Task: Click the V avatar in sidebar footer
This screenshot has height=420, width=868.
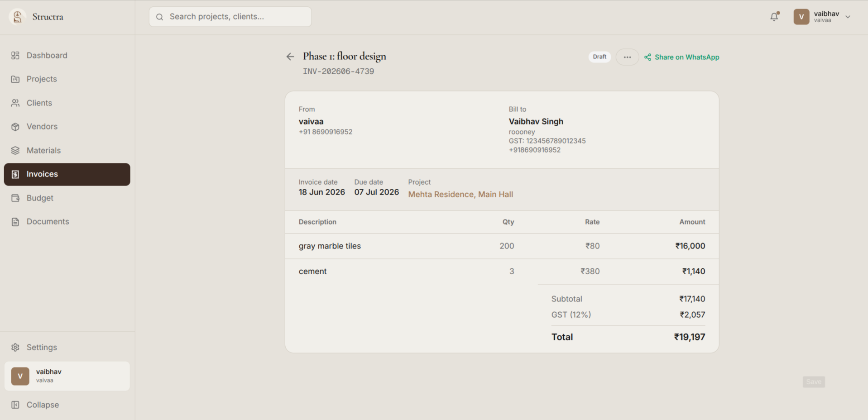Action: coord(20,376)
